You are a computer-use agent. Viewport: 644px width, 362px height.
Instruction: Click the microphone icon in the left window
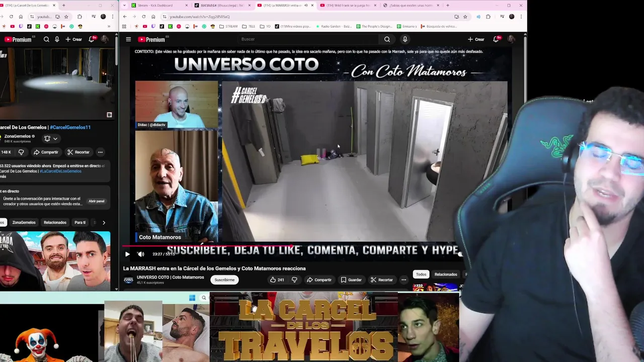click(57, 39)
